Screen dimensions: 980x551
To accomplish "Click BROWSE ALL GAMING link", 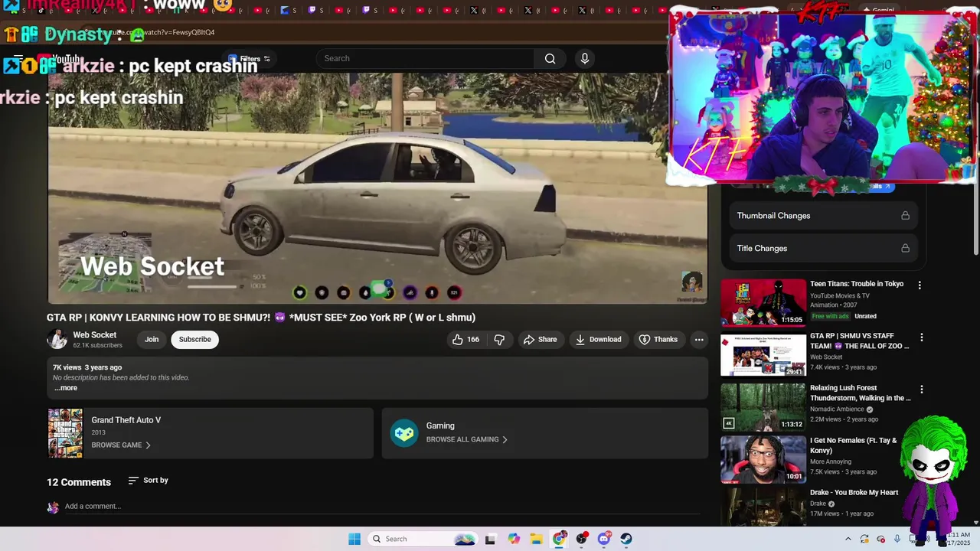I will 467,439.
